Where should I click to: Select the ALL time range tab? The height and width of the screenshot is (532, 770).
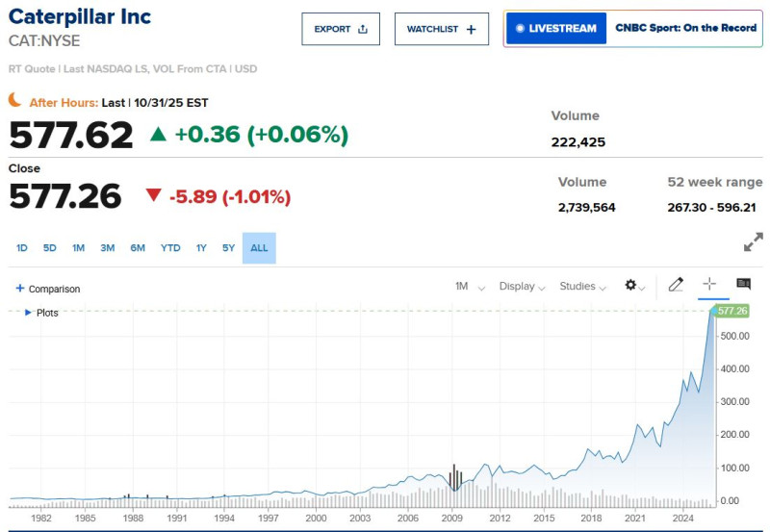tap(259, 248)
